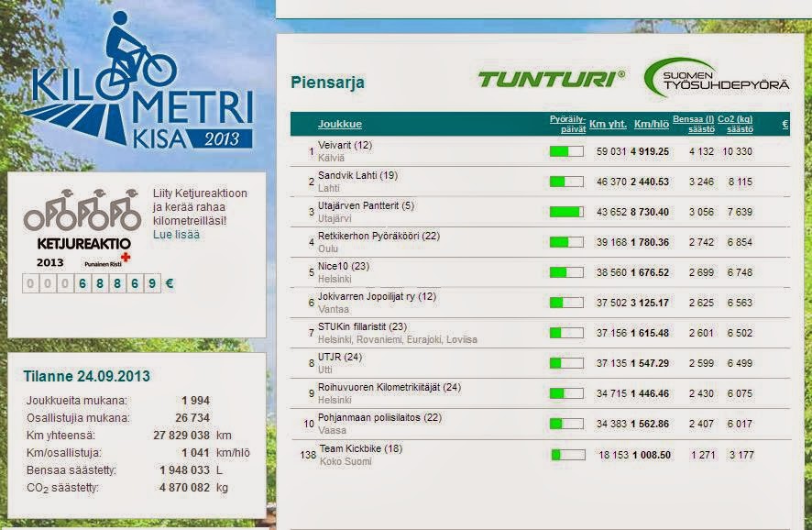812x530 pixels.
Task: Click rank number 138
Action: point(308,455)
